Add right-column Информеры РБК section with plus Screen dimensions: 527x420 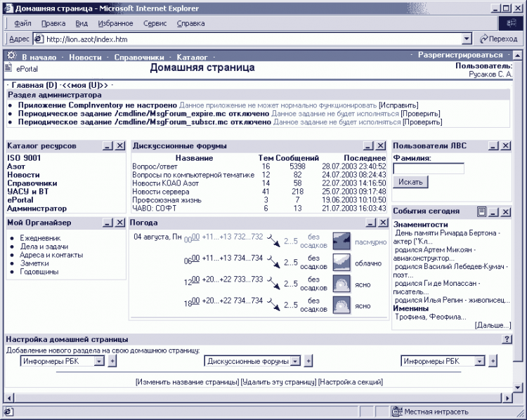tap(493, 361)
